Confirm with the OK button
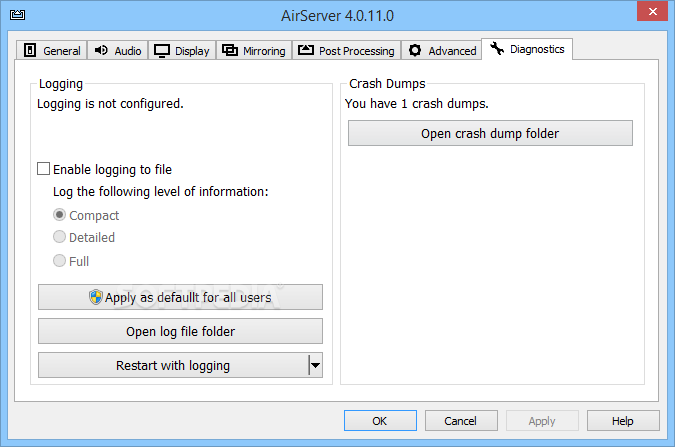 (x=380, y=420)
